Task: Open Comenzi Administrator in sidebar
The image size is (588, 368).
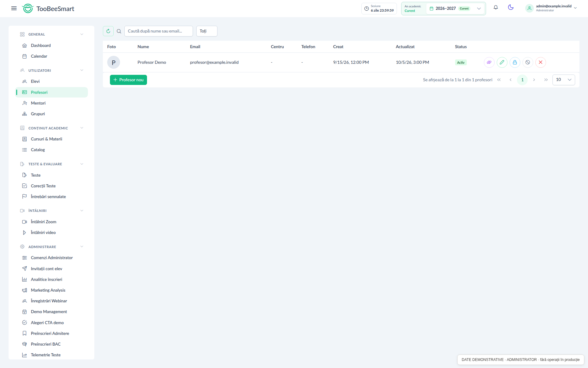Action: tap(51, 258)
